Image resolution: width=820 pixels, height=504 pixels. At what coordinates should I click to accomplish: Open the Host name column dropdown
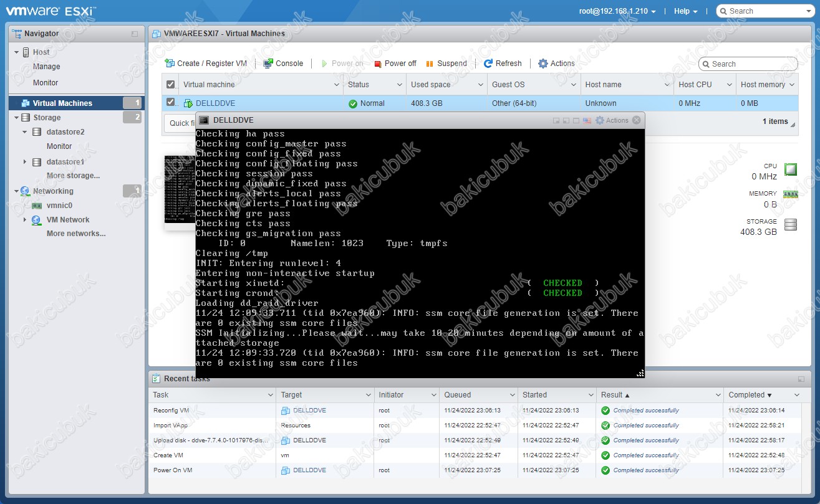pyautogui.click(x=666, y=85)
